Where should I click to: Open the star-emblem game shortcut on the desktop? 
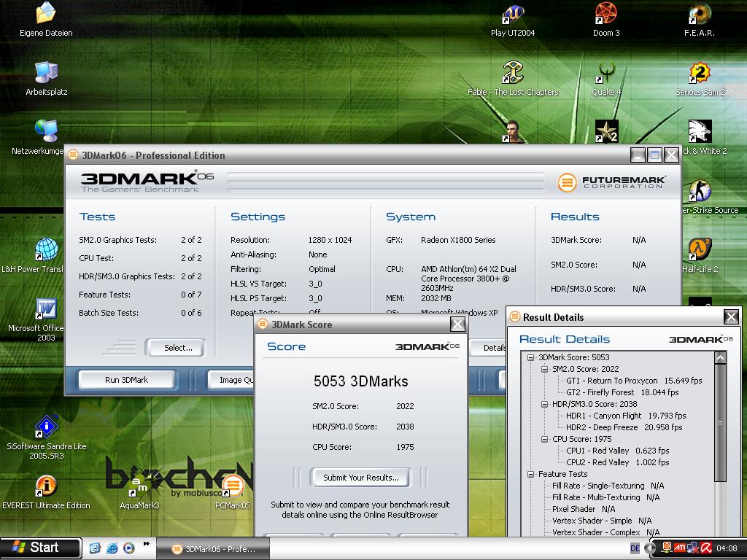[x=606, y=131]
